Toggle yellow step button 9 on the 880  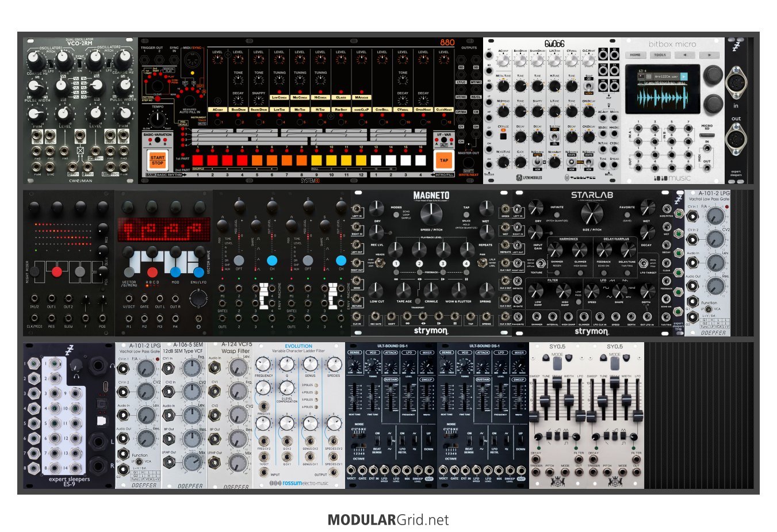coord(316,160)
